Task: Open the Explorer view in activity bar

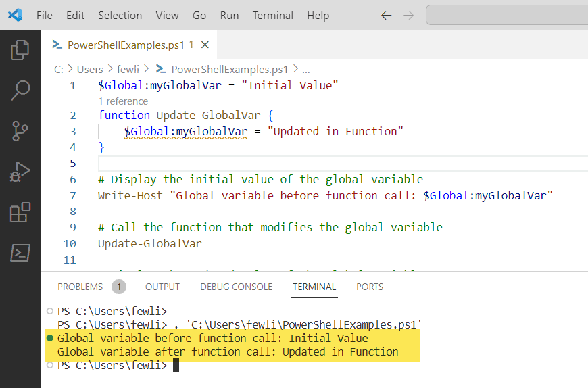Action: coord(20,49)
